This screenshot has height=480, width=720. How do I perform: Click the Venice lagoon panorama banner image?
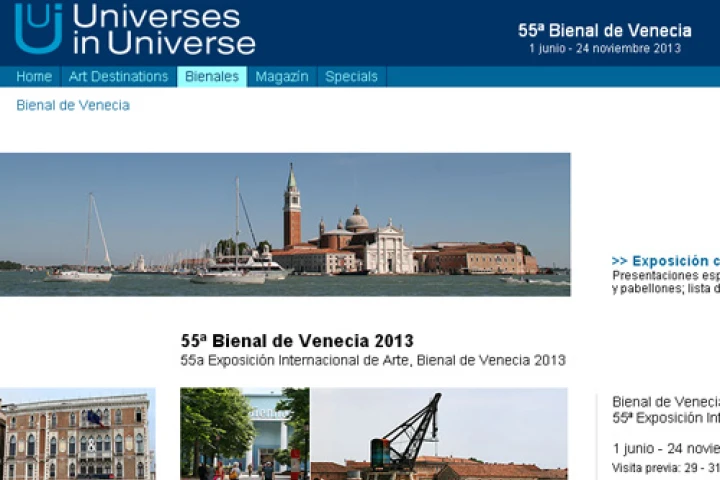[285, 224]
